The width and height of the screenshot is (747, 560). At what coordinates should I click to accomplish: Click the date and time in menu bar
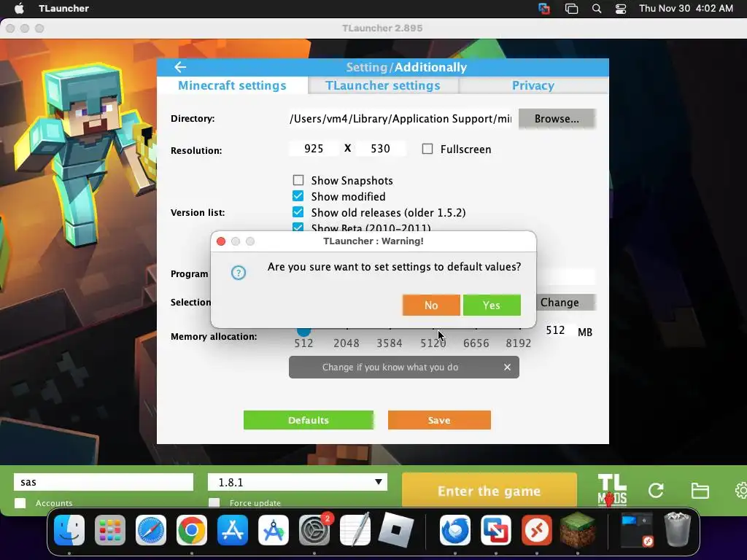click(686, 9)
